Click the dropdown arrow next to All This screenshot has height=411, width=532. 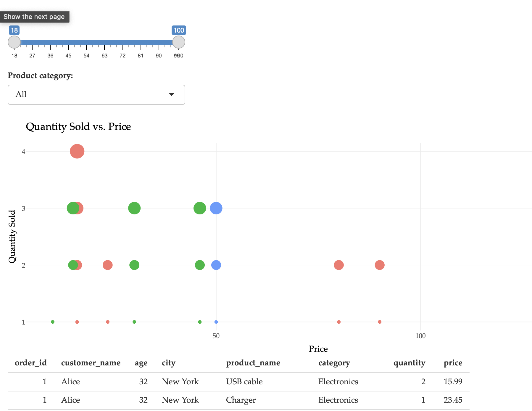[171, 94]
